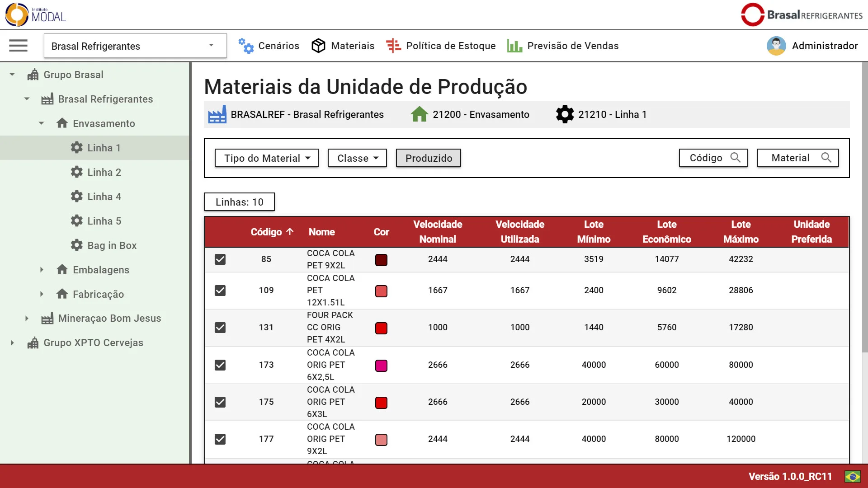Click the Previsão de Vendas chart icon
Screen dimensions: 868x488
pos(514,46)
